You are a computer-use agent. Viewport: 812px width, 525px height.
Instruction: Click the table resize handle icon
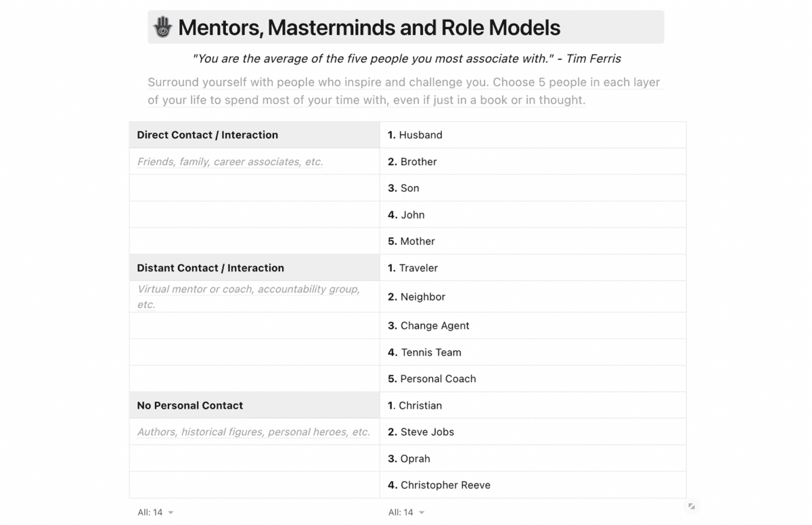692,506
